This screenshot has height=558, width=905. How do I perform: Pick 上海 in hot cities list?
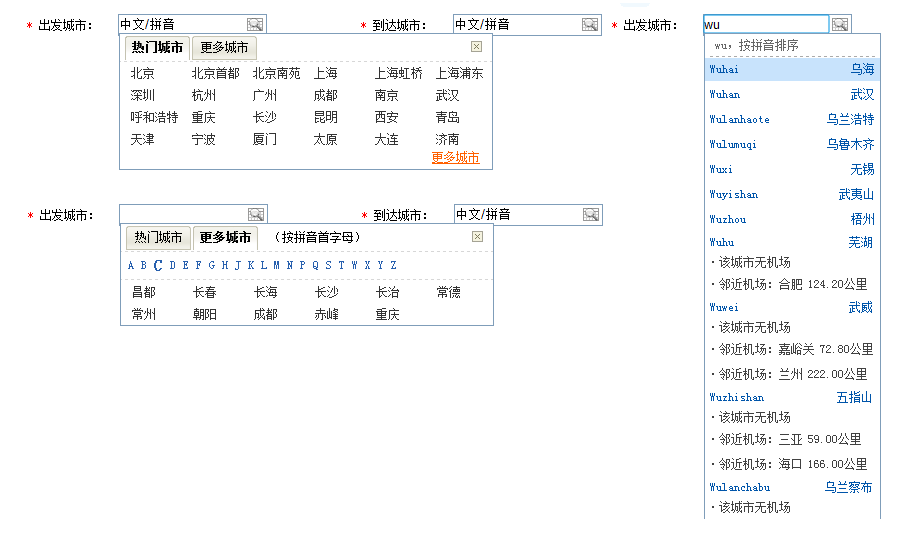(x=326, y=73)
